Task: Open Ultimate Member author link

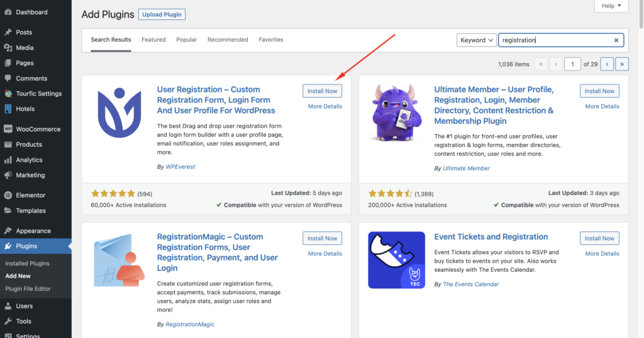Action: click(x=466, y=169)
